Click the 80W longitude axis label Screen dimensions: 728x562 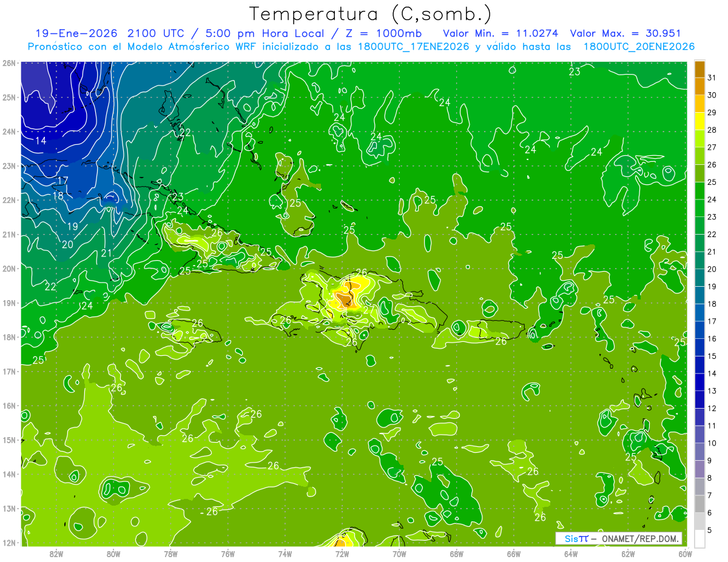pyautogui.click(x=113, y=554)
